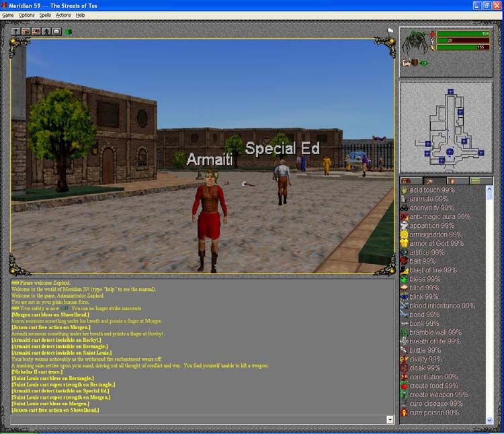Select the blind spell icon
Image resolution: width=504 pixels, height=434 pixels.
tap(404, 288)
